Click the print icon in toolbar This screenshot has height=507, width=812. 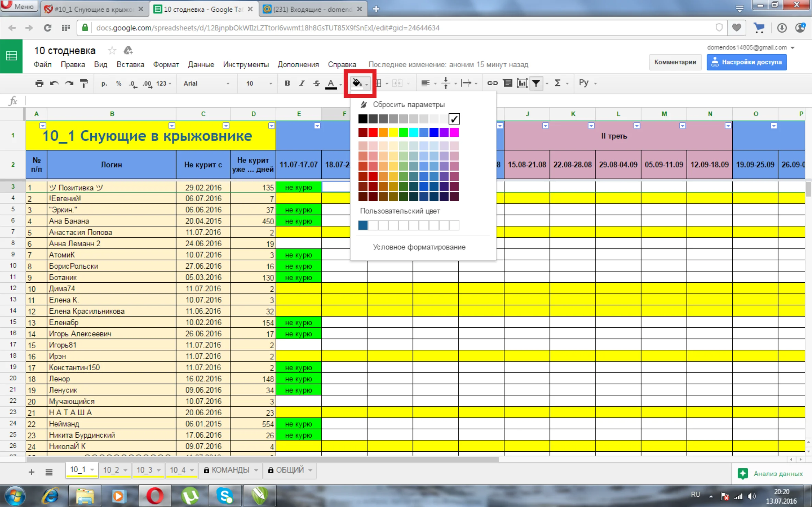click(x=39, y=83)
